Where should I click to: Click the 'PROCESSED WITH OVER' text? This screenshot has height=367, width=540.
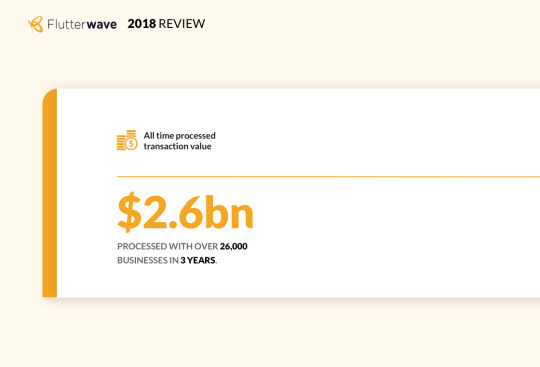(167, 246)
